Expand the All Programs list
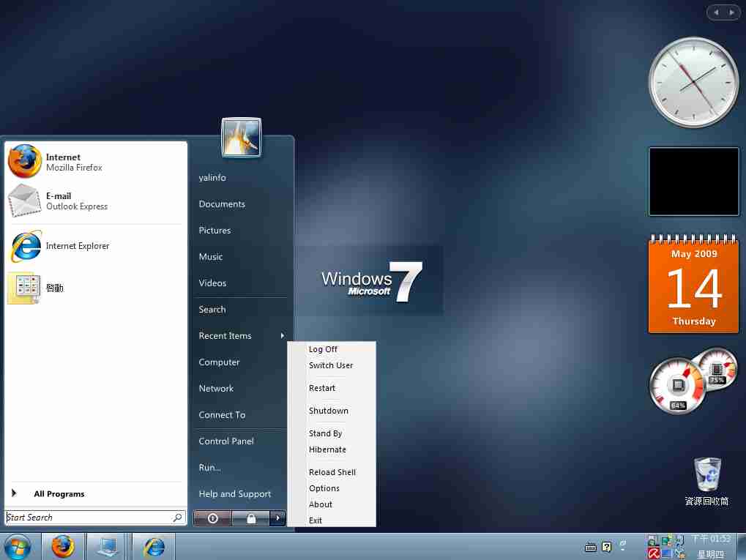The width and height of the screenshot is (746, 560). coord(59,493)
